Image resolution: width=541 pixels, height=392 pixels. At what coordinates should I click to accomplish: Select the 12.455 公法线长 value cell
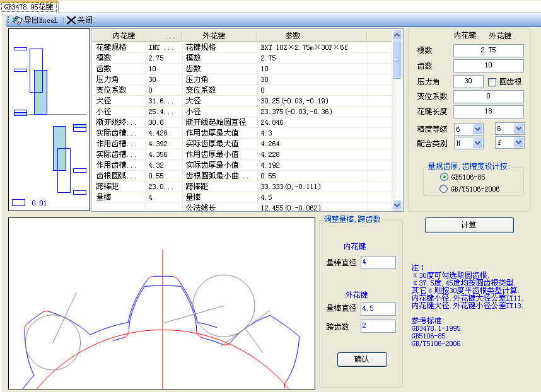pyautogui.click(x=312, y=207)
